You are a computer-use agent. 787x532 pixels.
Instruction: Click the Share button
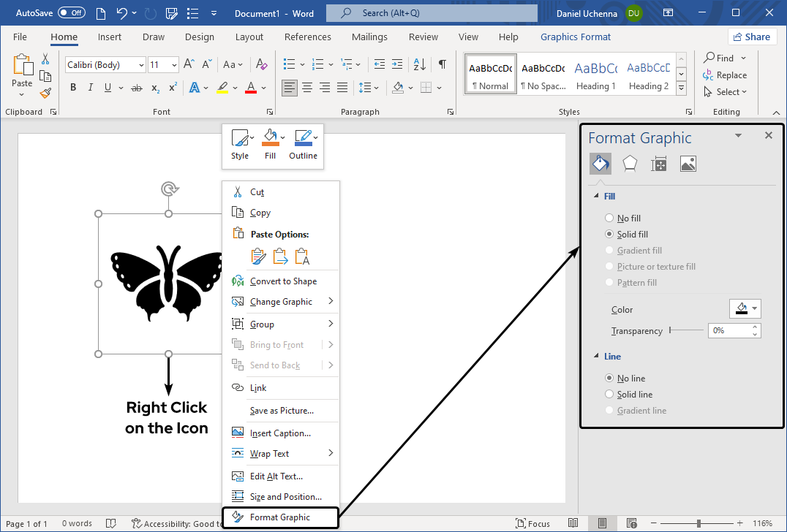pyautogui.click(x=752, y=36)
